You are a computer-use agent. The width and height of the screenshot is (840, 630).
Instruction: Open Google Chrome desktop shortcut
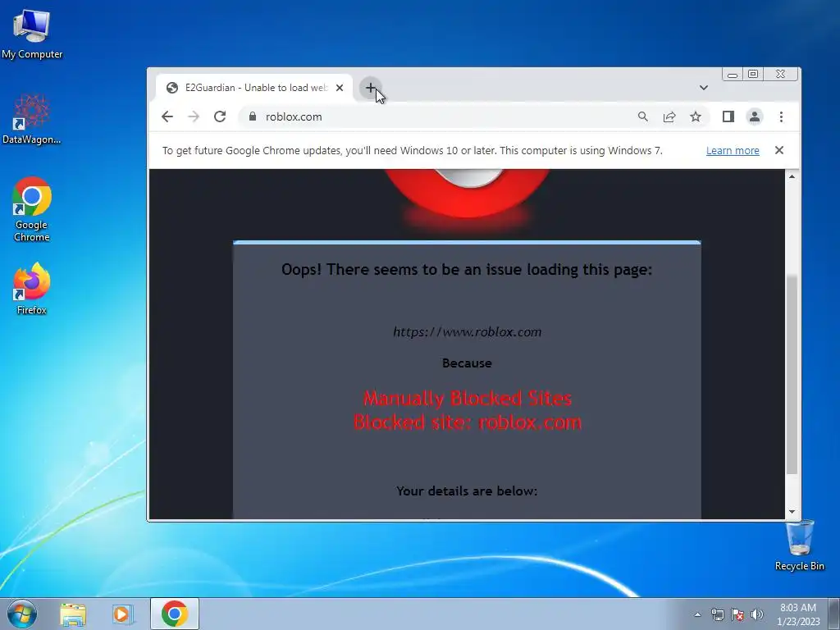coord(32,209)
